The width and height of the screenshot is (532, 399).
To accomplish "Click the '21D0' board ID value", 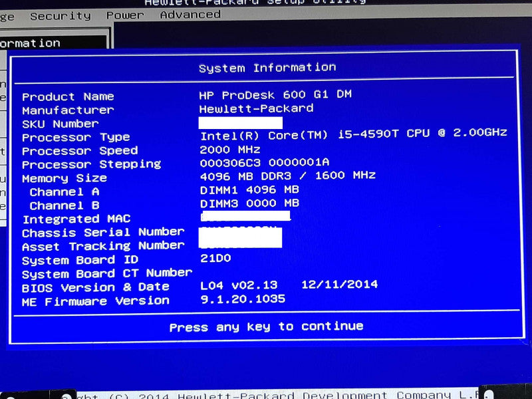I will 215,258.
